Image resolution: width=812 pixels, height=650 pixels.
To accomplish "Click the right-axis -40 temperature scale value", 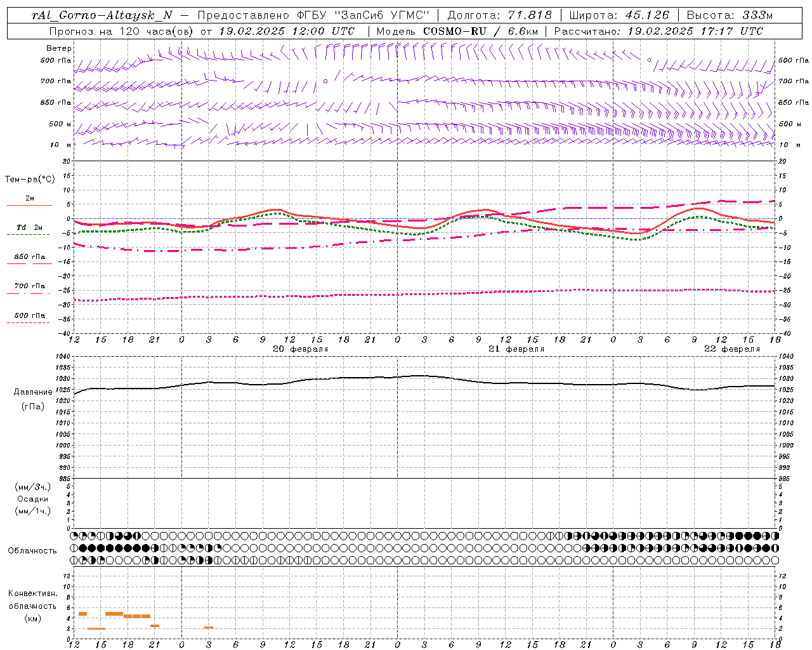I will click(x=784, y=333).
